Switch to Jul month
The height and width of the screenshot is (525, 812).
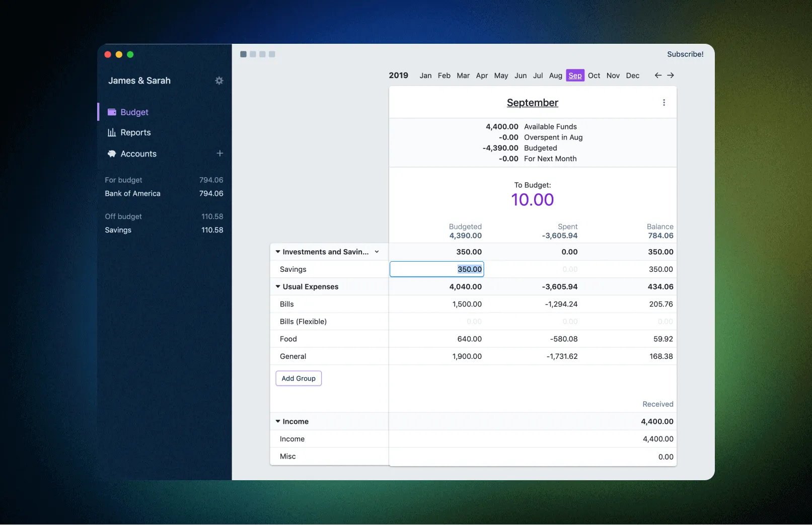point(538,76)
